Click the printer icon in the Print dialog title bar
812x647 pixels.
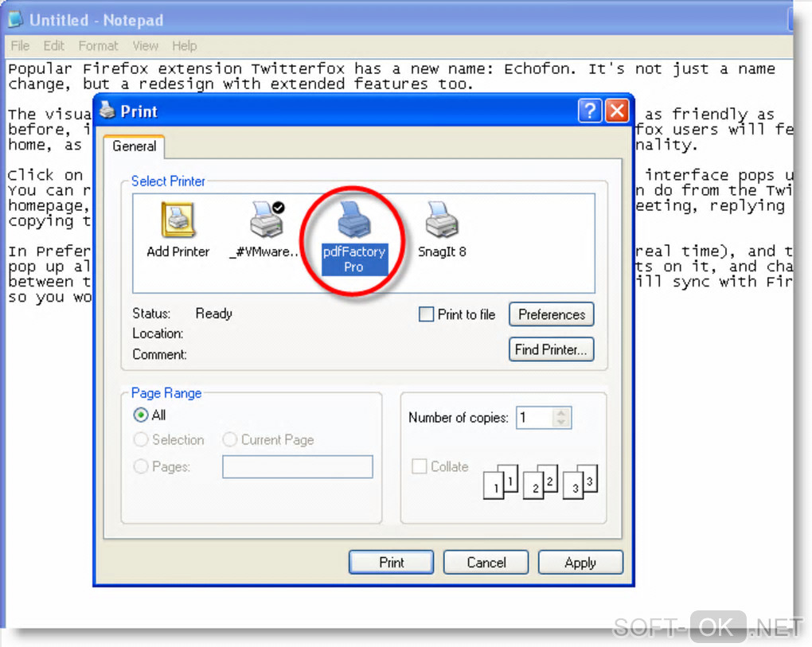click(x=107, y=110)
